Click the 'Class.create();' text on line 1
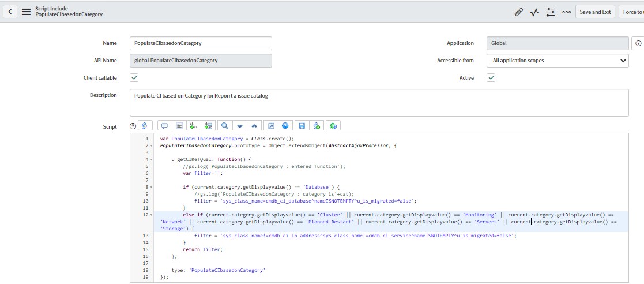Screen dimensions: 644x284 click(273, 139)
